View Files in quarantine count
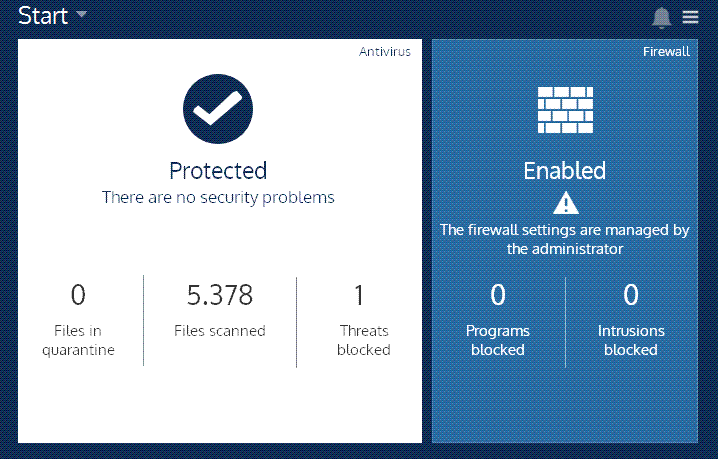Viewport: 718px width, 459px height. point(78,294)
